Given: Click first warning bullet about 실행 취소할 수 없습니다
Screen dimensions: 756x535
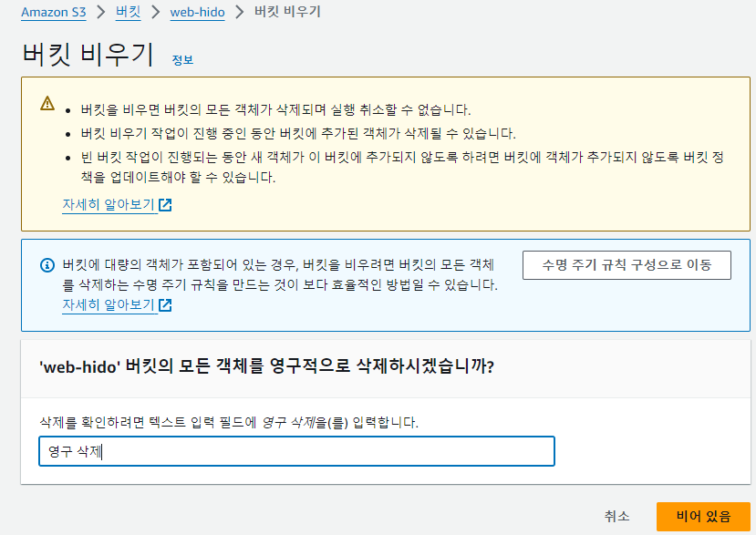Looking at the screenshot, I should [275, 110].
